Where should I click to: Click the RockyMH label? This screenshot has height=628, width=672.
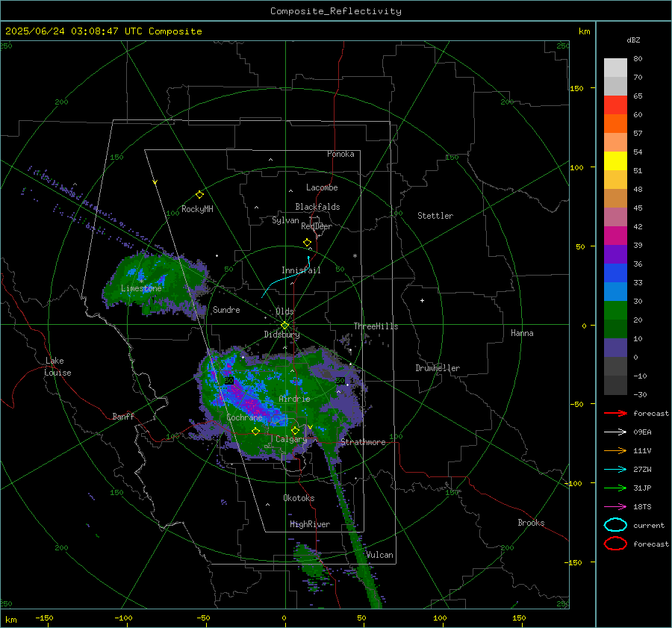coord(197,209)
